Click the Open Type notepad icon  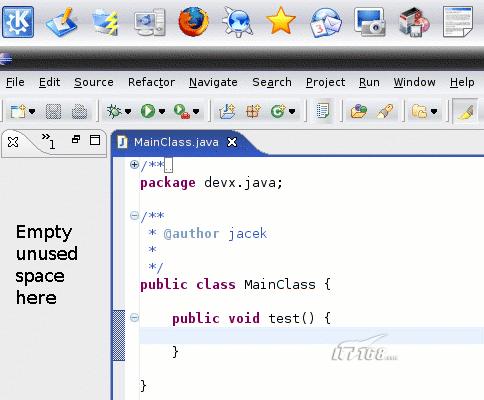click(x=323, y=111)
